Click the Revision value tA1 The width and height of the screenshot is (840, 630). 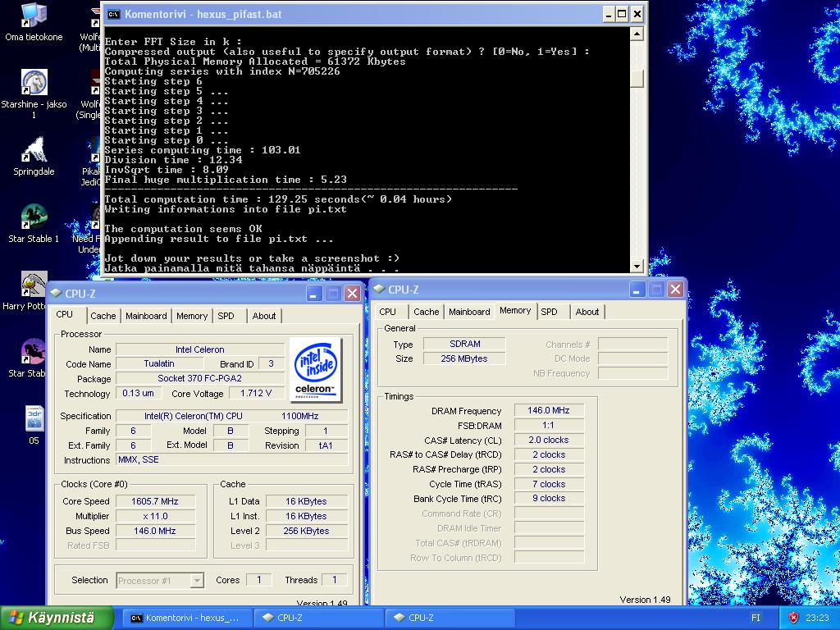(326, 445)
